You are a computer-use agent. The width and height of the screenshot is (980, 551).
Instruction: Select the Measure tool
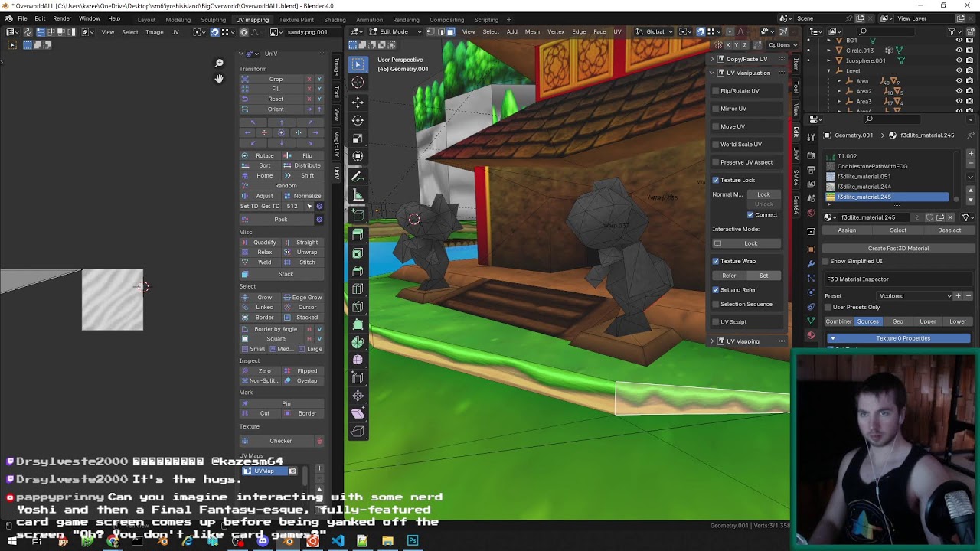click(x=358, y=194)
